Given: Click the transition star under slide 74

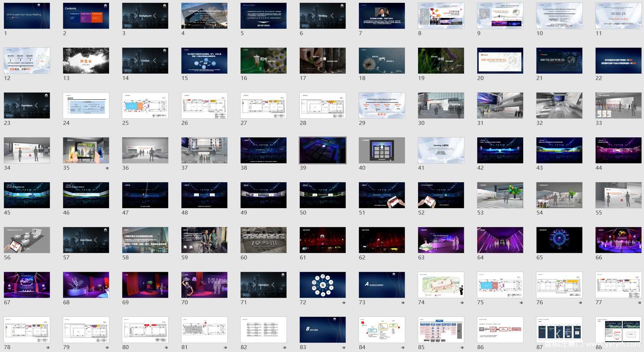Looking at the screenshot, I should coord(462,302).
